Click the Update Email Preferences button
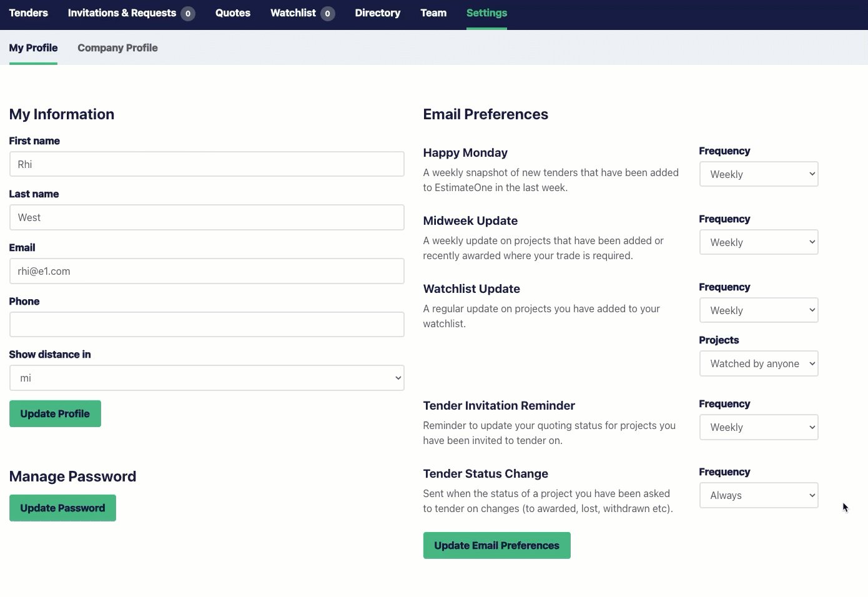The height and width of the screenshot is (597, 868). (497, 546)
